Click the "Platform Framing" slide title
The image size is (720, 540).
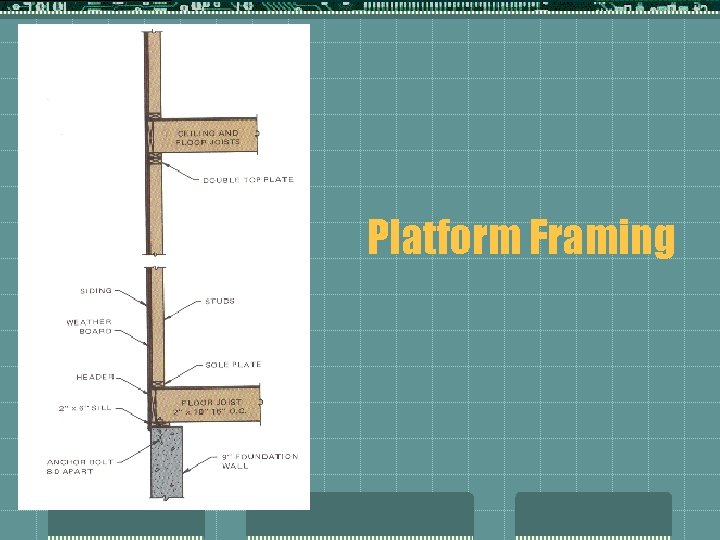tap(520, 239)
